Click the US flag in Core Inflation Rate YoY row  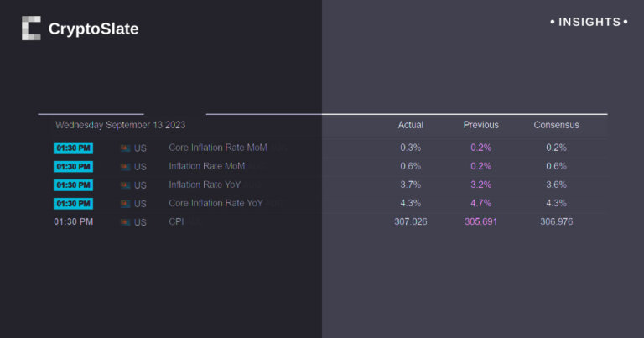click(125, 204)
